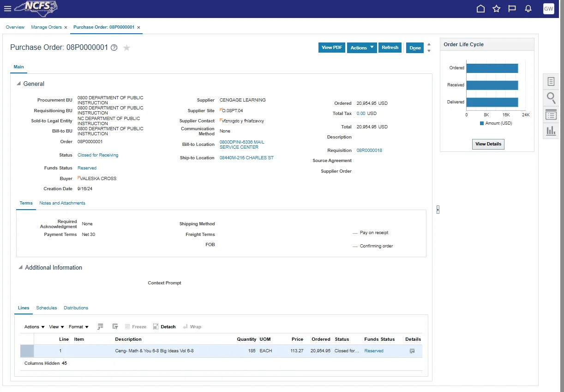Open help icon beside Purchase Order title
Image resolution: width=564 pixels, height=392 pixels.
click(114, 48)
